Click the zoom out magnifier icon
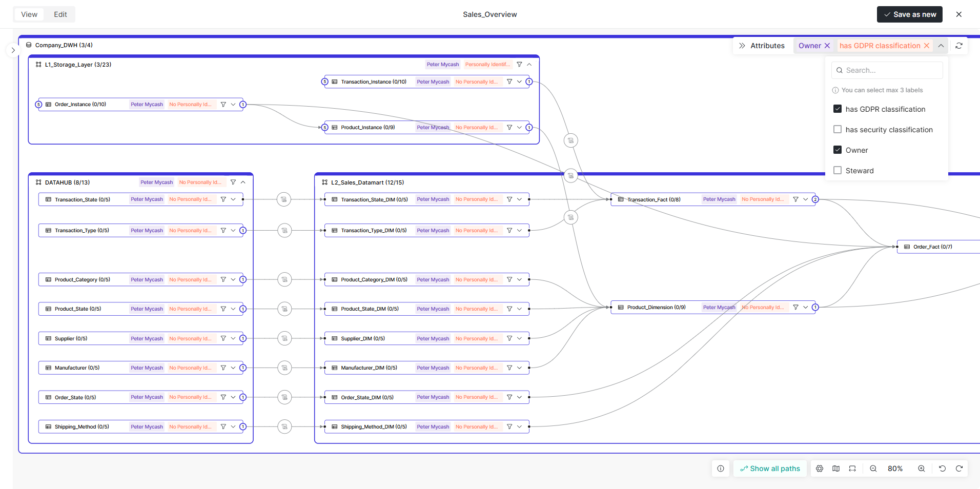 (x=873, y=468)
